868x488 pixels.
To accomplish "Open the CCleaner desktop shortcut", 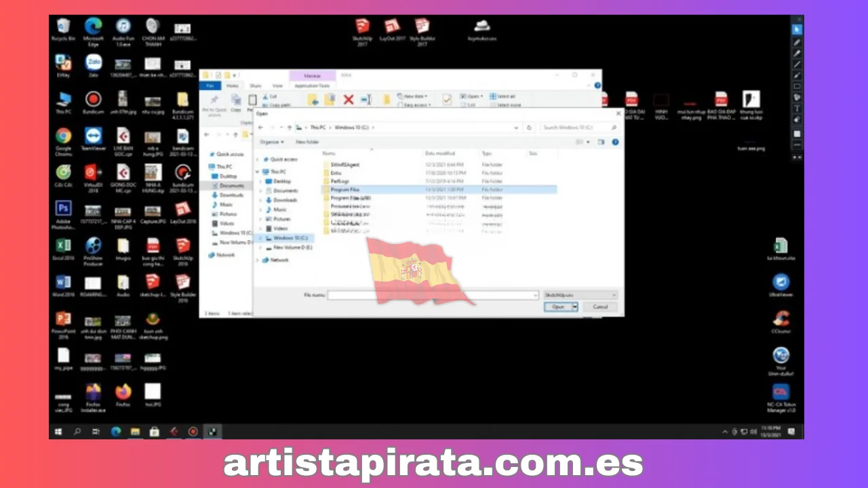I will pos(781,323).
